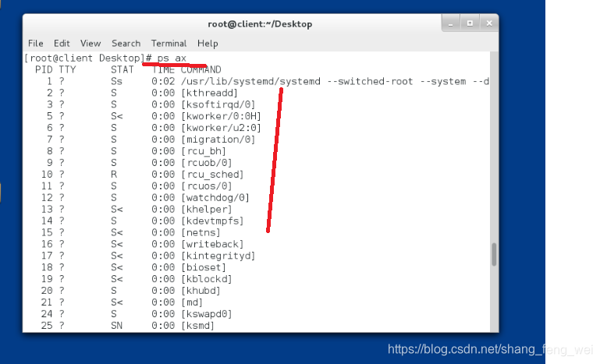600x364 pixels.
Task: Click the 'ps ax' command text
Action: 172,58
